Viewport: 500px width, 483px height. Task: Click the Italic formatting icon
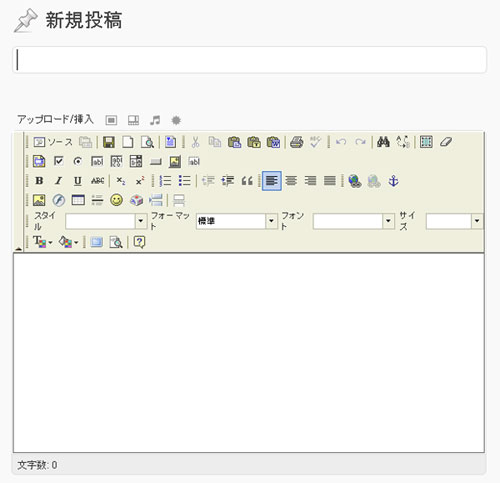(58, 181)
